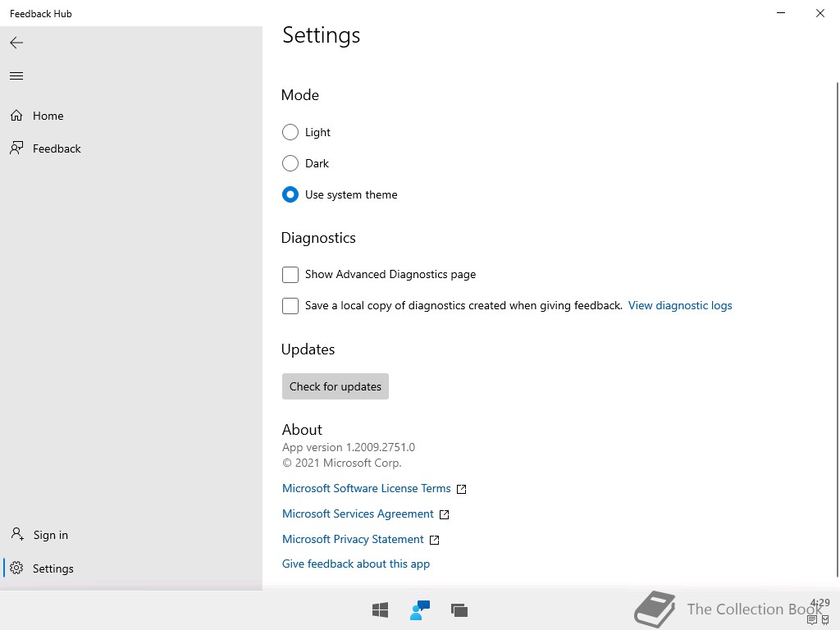Click external link icon beside Services Agreement
The image size is (840, 630).
tap(445, 514)
